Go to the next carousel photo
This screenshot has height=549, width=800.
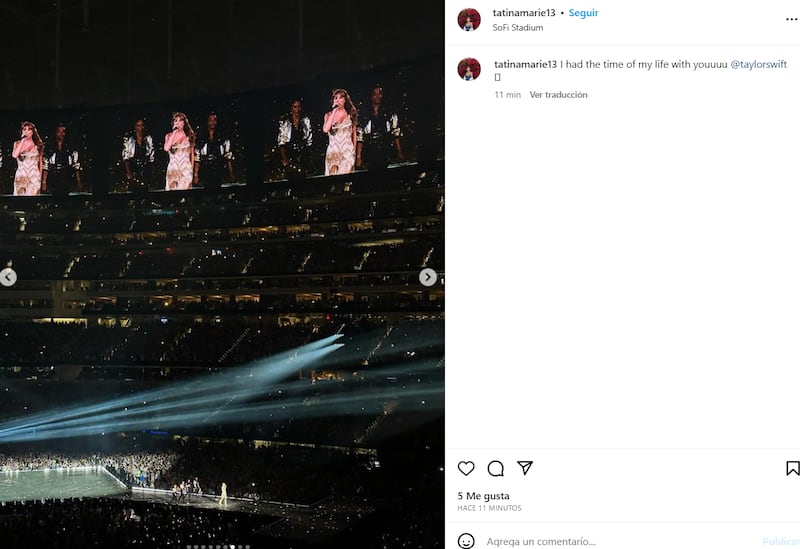pyautogui.click(x=428, y=277)
